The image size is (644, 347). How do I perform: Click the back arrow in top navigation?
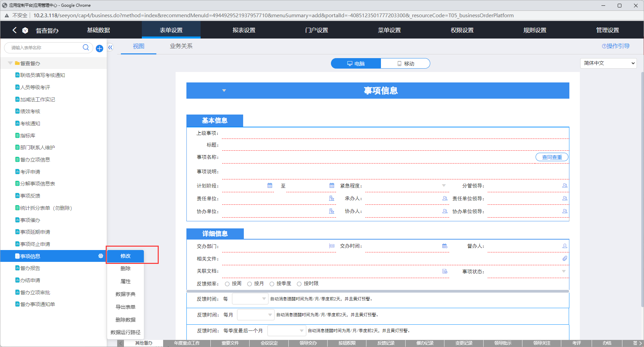pyautogui.click(x=15, y=30)
